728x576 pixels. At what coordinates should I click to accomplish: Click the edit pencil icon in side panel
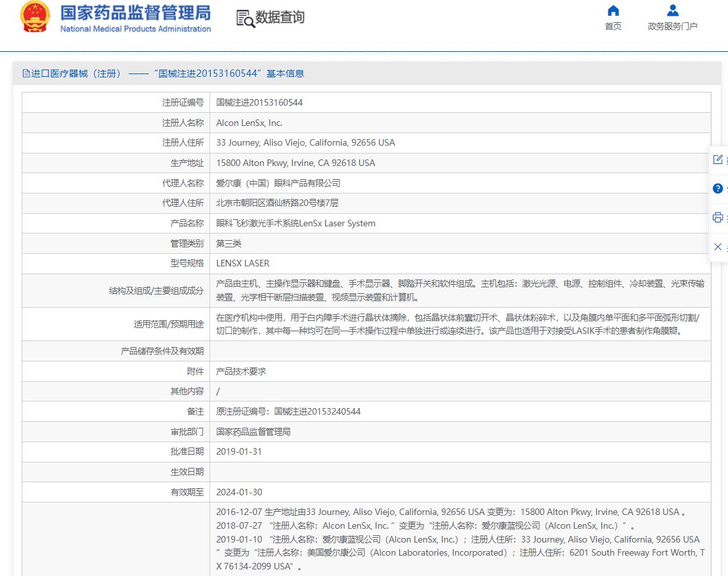tap(717, 159)
